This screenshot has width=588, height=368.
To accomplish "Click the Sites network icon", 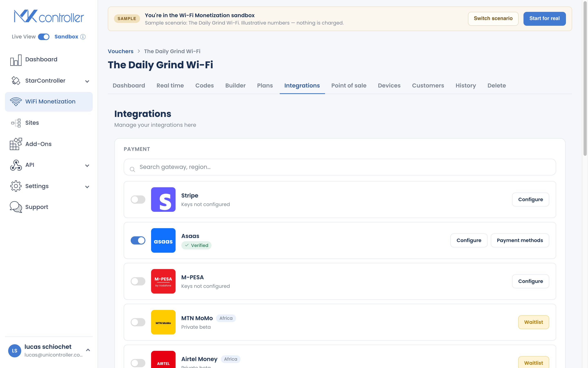I will pyautogui.click(x=16, y=123).
